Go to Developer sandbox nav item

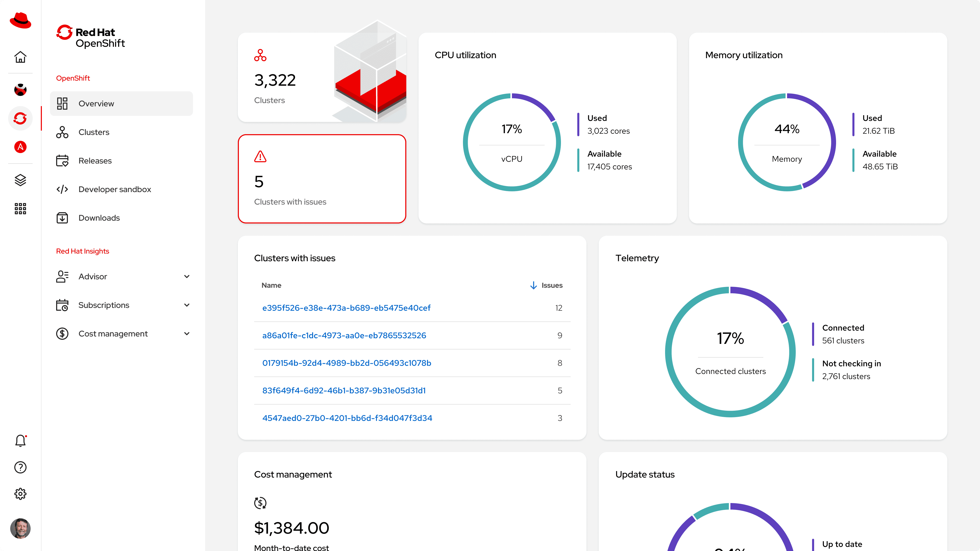point(121,189)
